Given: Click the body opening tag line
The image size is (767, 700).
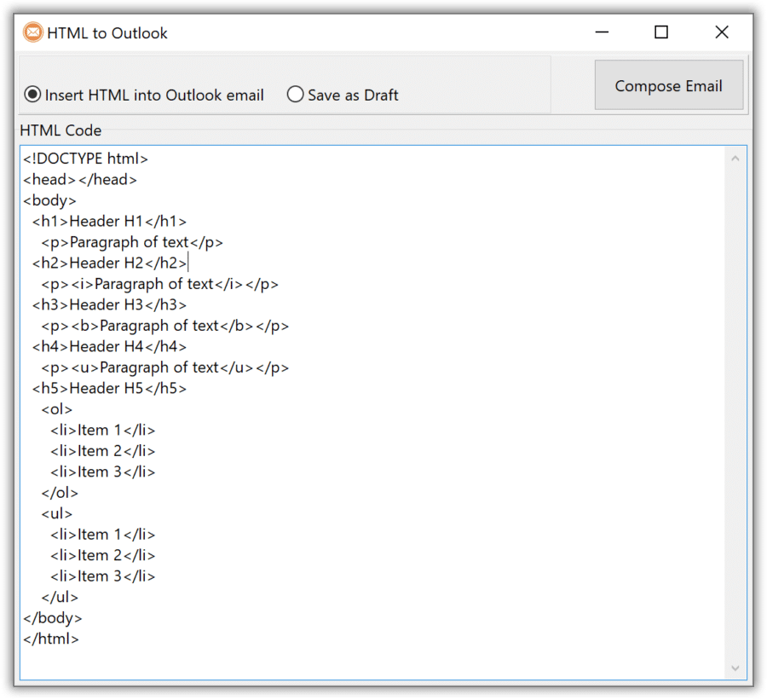Looking at the screenshot, I should (49, 200).
